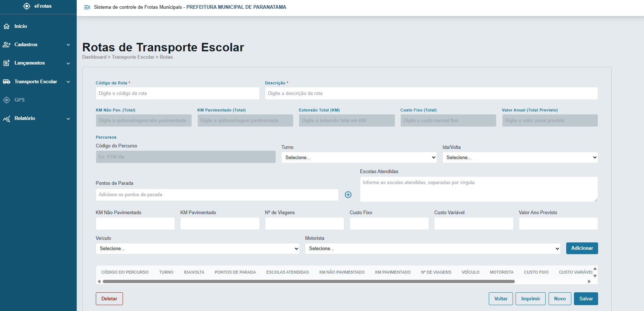Click the GPS target icon
The height and width of the screenshot is (311, 644).
[7, 100]
